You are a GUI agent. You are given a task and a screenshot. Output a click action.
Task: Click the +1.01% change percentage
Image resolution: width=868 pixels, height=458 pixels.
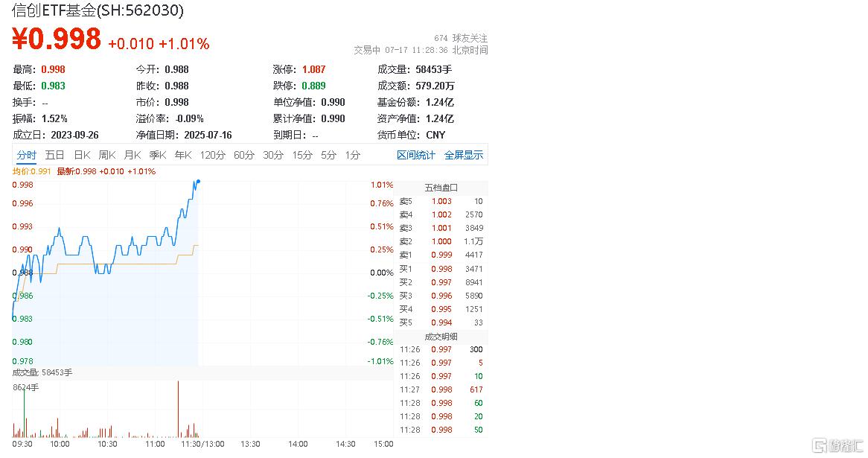184,44
